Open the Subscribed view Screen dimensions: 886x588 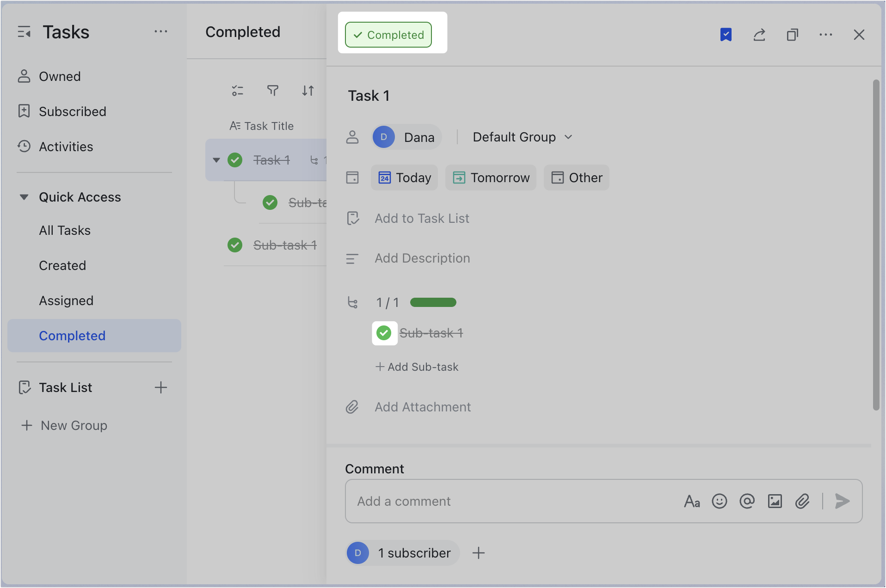[94, 111]
